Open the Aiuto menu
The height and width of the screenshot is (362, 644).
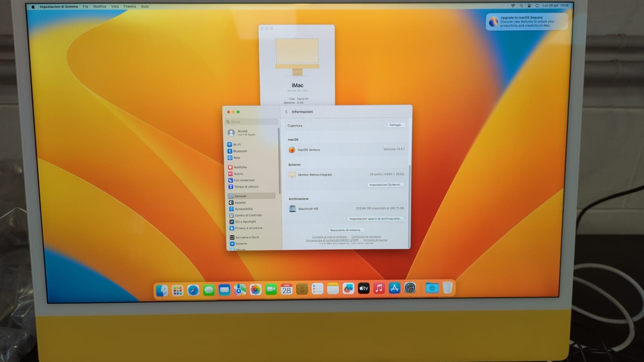pyautogui.click(x=145, y=6)
